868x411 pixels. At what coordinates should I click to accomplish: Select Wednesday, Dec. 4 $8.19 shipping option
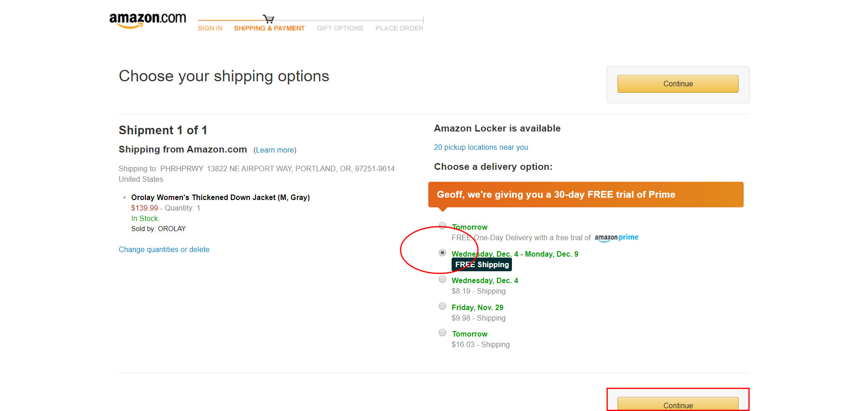pos(442,279)
